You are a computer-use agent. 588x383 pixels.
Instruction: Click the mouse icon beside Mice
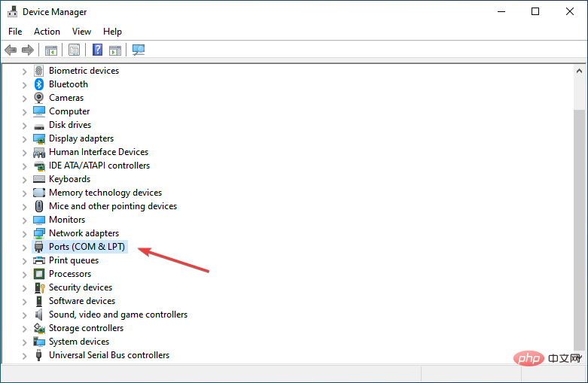click(39, 206)
